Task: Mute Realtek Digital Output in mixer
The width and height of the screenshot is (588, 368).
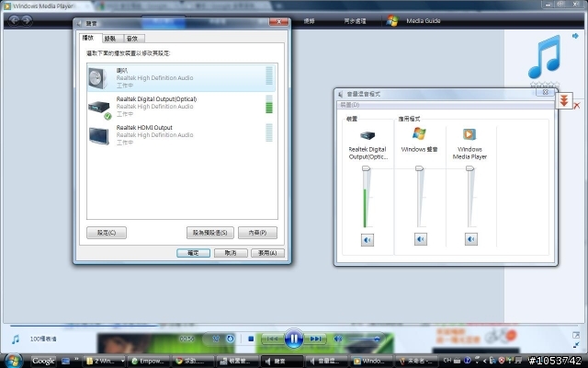Action: click(x=367, y=239)
